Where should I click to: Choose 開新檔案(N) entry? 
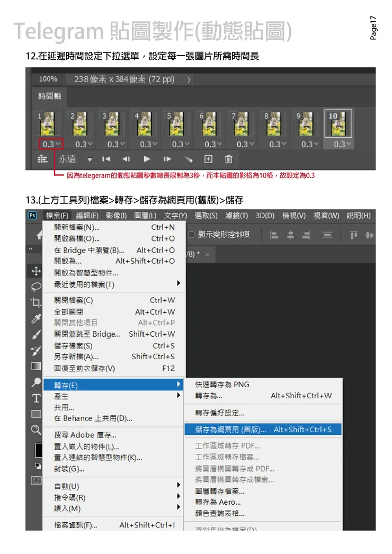click(x=113, y=227)
